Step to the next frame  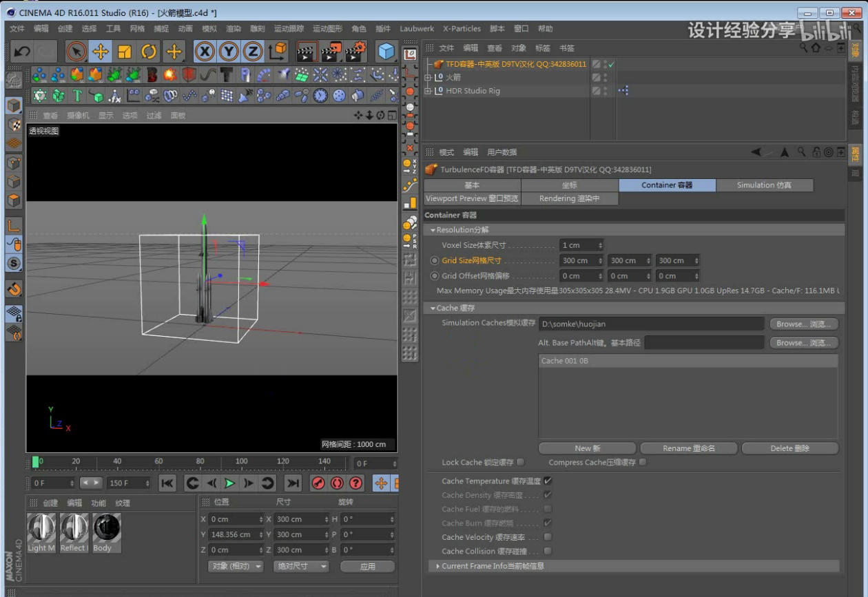click(x=249, y=483)
